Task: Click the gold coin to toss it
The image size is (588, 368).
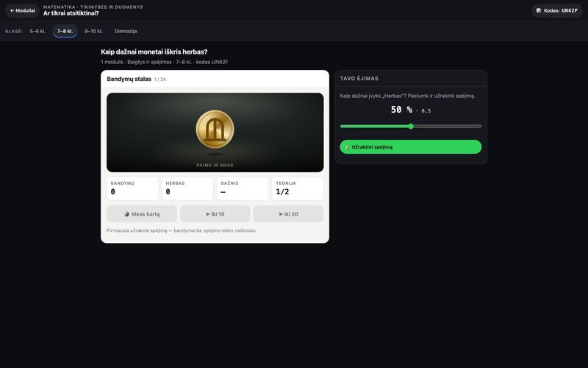Action: pyautogui.click(x=215, y=129)
